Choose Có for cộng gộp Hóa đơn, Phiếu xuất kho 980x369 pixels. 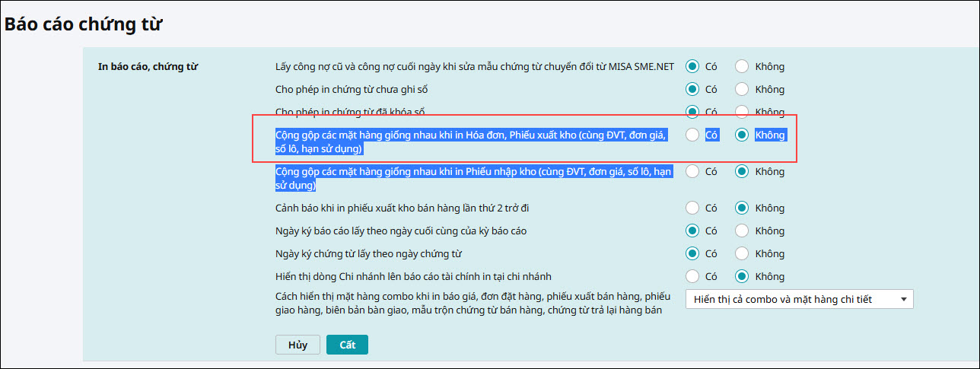[x=692, y=135]
